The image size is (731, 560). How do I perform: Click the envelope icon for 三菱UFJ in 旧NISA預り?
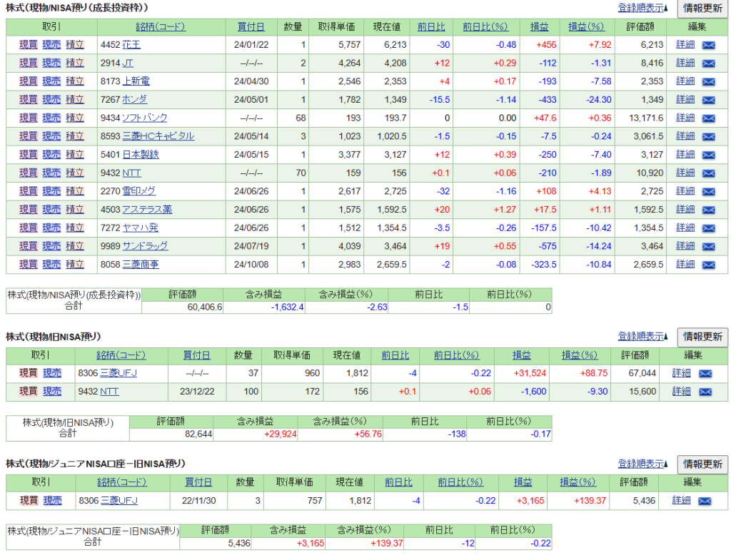[705, 373]
